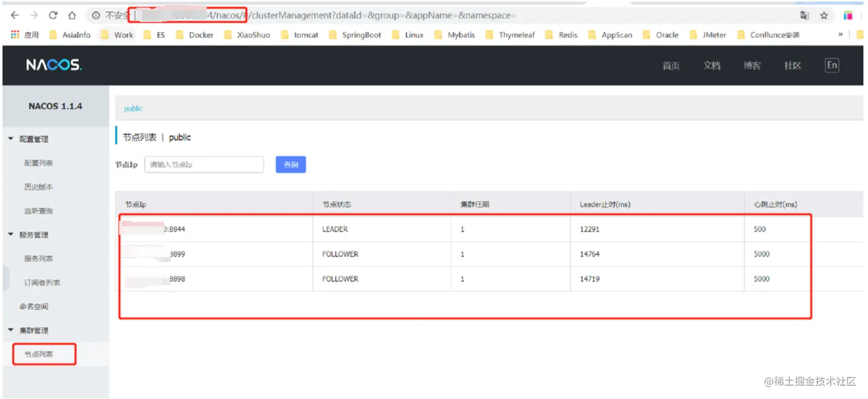
Task: Open the SpringBoot bookmark folder
Action: 355,34
